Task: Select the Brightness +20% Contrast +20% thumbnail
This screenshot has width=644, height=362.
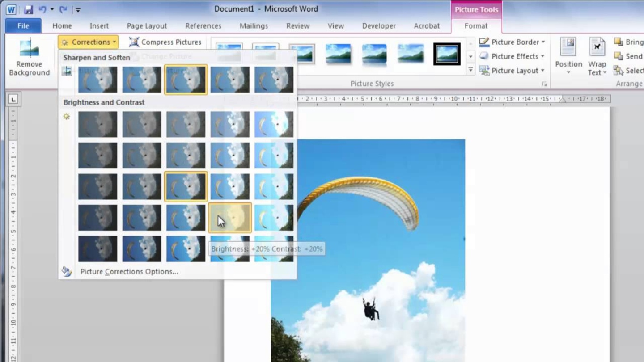Action: (230, 218)
